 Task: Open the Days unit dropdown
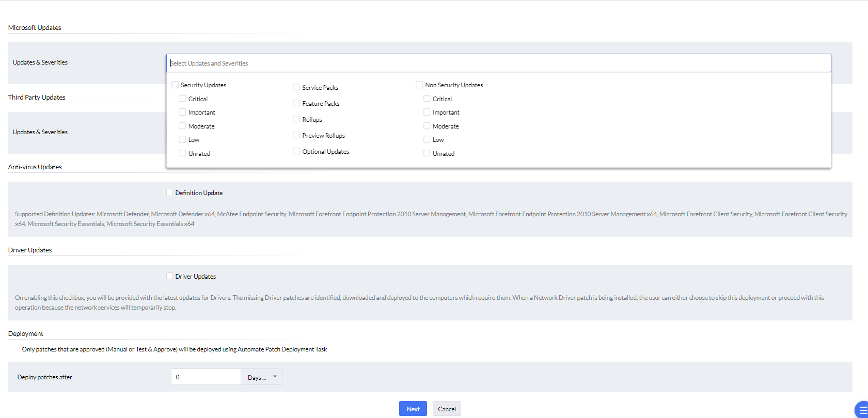(262, 377)
